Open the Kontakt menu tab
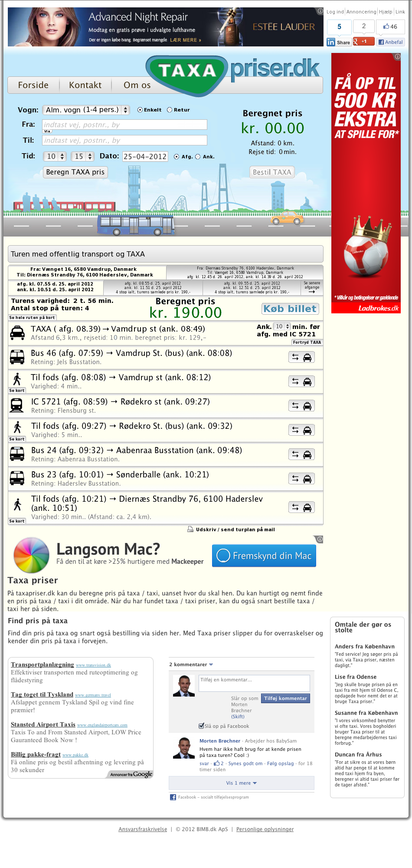The image size is (412, 868). (x=85, y=85)
